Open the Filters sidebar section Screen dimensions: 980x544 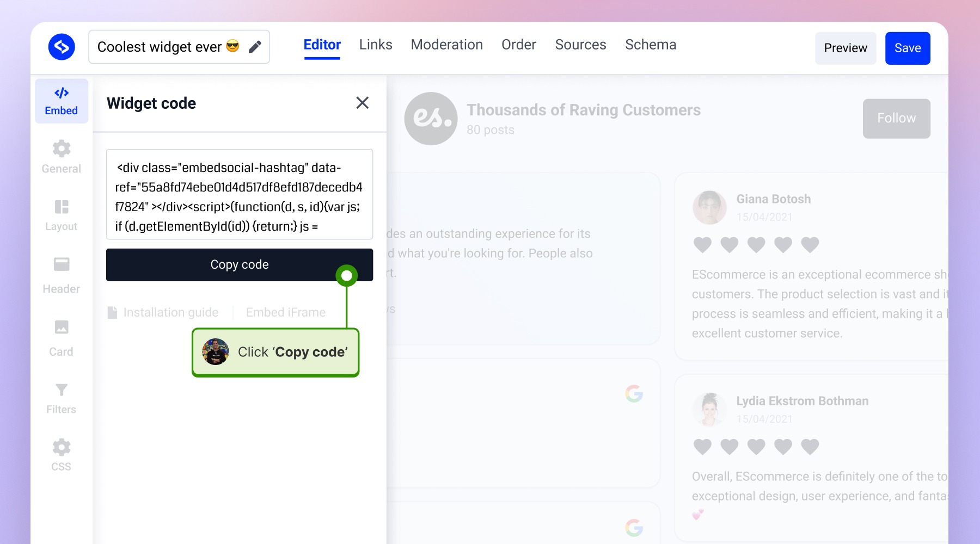pyautogui.click(x=62, y=399)
